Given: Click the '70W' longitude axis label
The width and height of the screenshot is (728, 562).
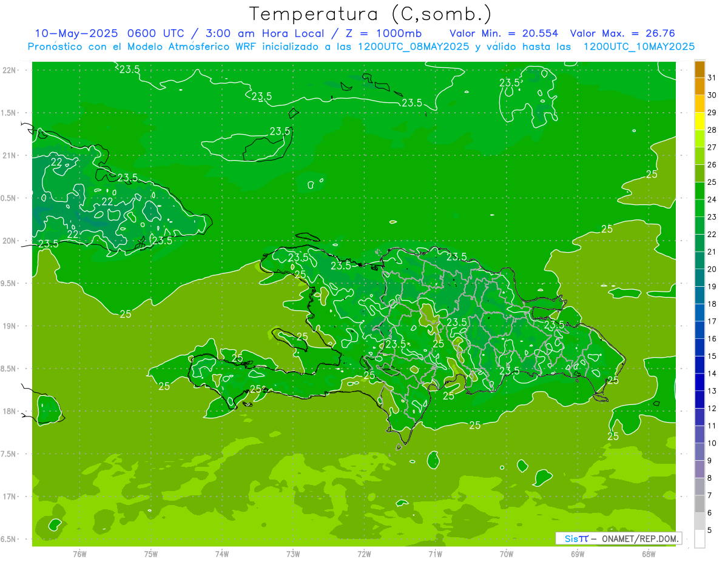Looking at the screenshot, I should (x=507, y=554).
